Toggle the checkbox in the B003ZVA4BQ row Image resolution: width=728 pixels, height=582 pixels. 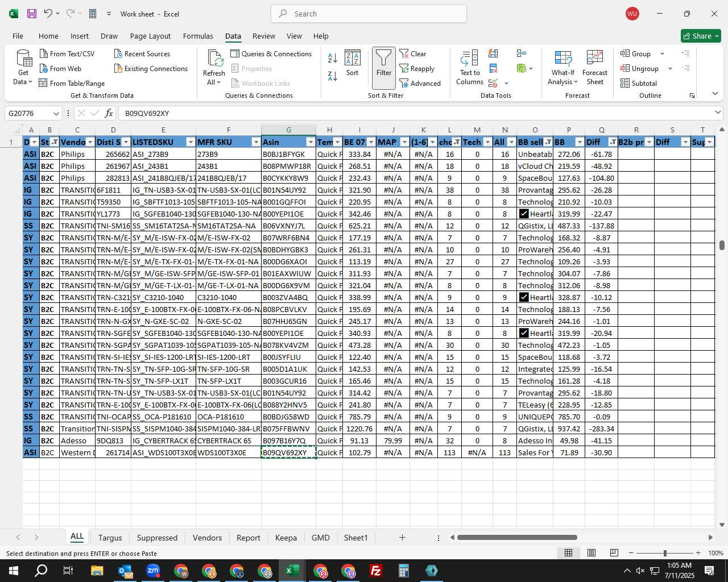[524, 297]
